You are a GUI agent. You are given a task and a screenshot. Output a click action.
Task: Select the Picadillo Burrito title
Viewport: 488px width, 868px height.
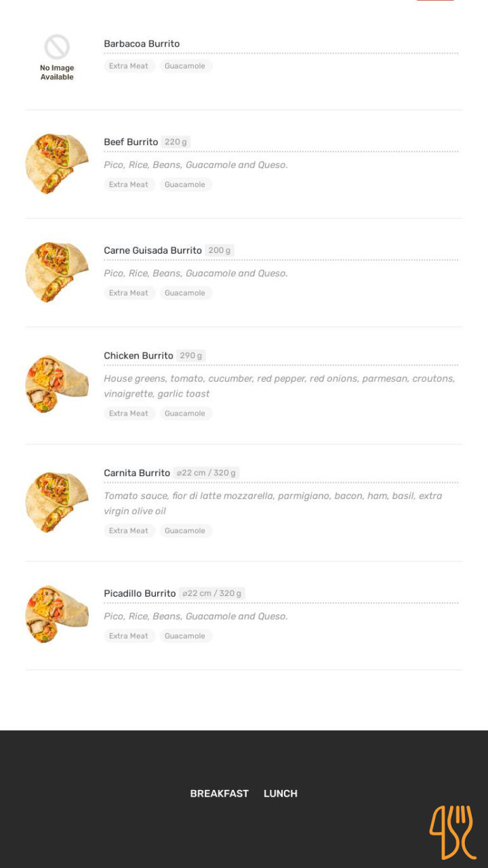click(x=140, y=594)
